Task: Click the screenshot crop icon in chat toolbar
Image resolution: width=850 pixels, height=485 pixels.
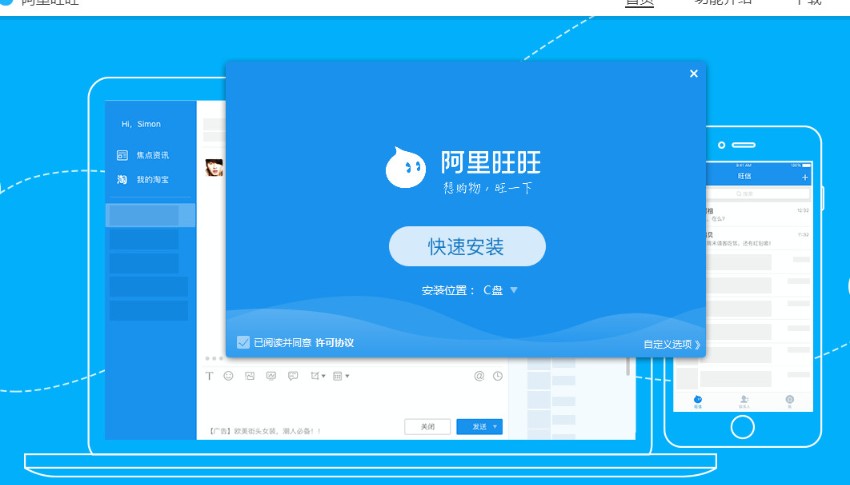Action: 314,376
